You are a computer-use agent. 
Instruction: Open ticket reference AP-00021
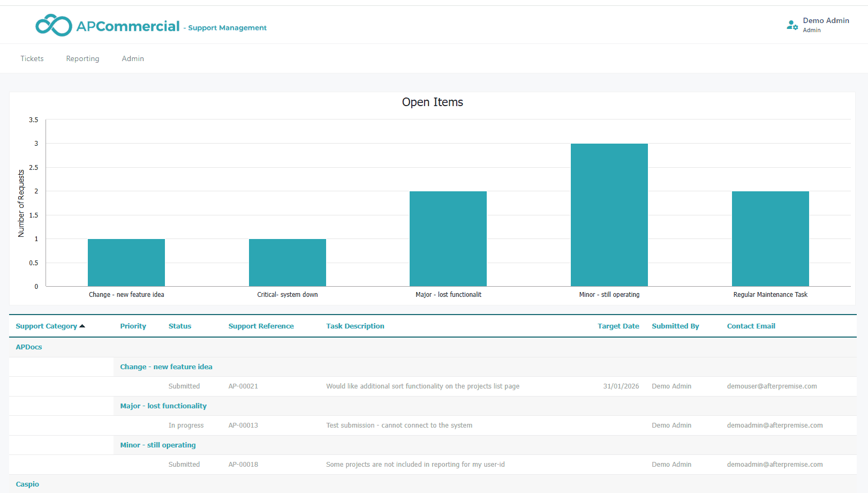(243, 386)
